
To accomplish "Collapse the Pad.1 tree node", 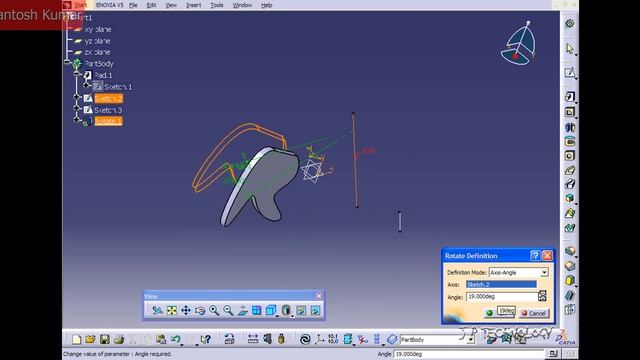I will [x=77, y=73].
